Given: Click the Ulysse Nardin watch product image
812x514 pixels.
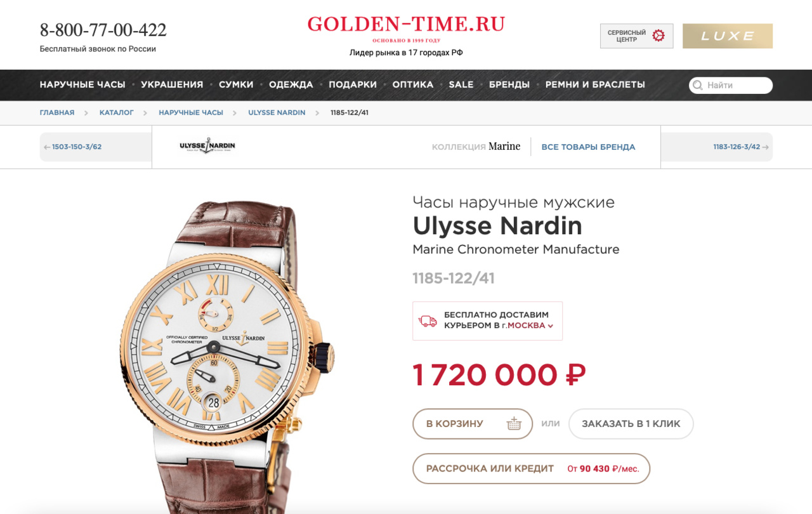Looking at the screenshot, I should point(227,357).
